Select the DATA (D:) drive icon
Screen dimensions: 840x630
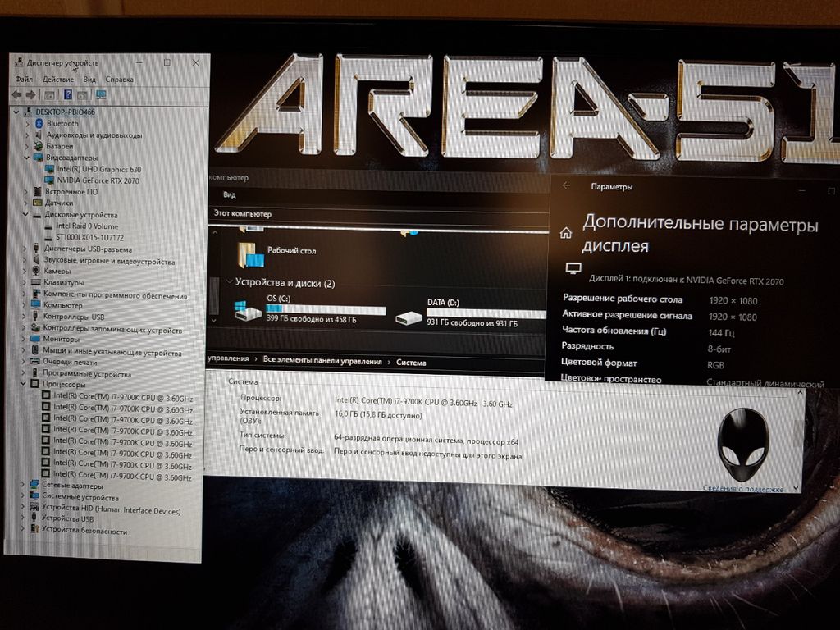click(408, 315)
